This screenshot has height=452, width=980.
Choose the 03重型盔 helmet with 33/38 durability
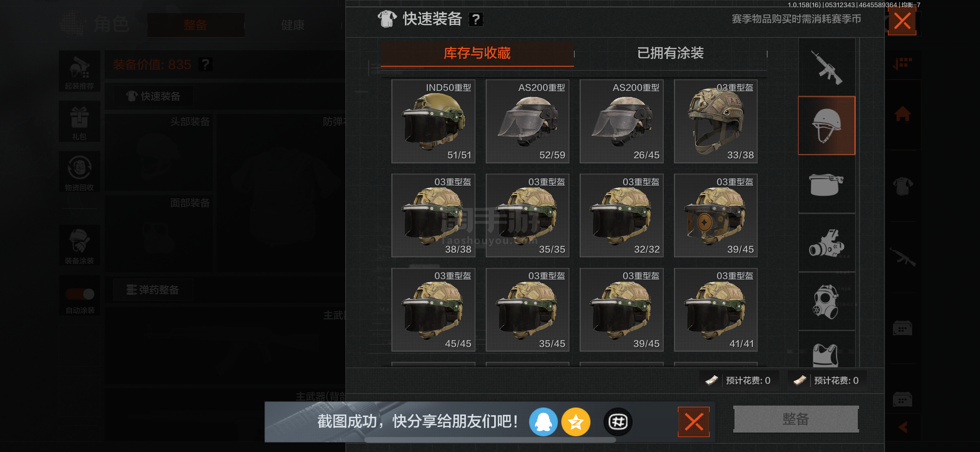(x=715, y=121)
